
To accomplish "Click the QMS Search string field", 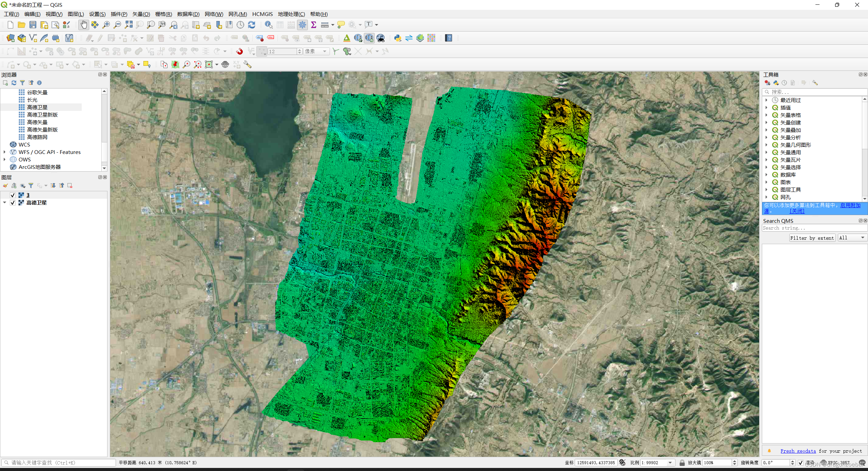I will click(x=814, y=228).
